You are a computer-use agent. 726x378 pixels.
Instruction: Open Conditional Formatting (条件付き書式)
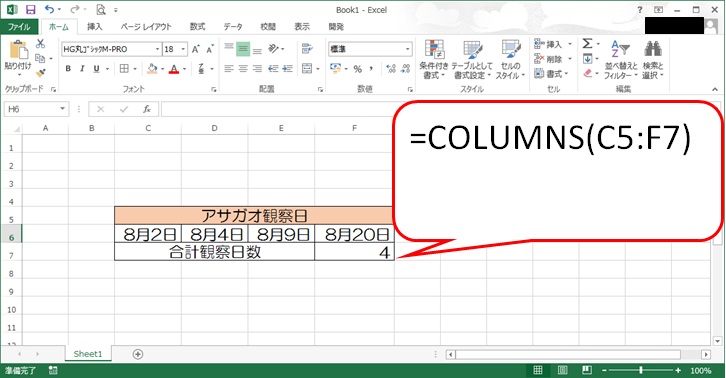click(434, 59)
